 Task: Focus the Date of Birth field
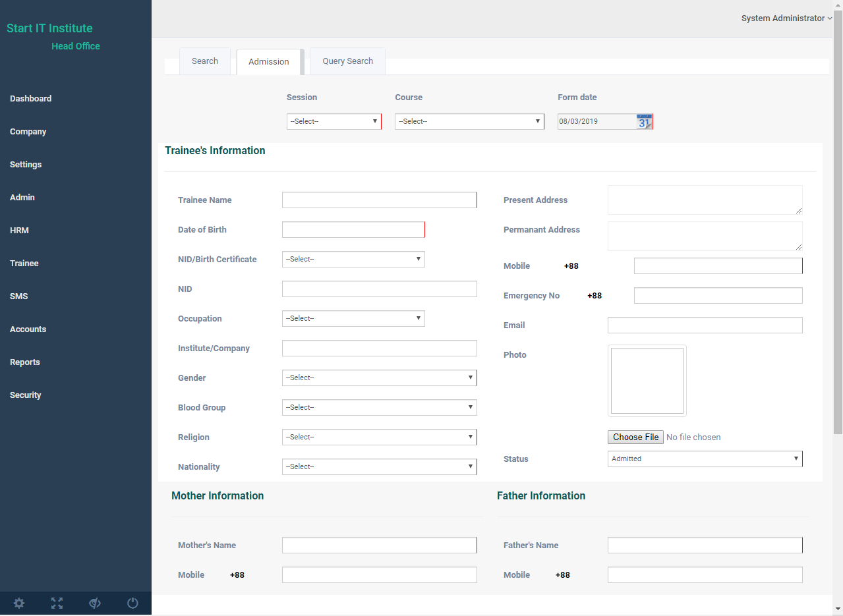pos(353,230)
